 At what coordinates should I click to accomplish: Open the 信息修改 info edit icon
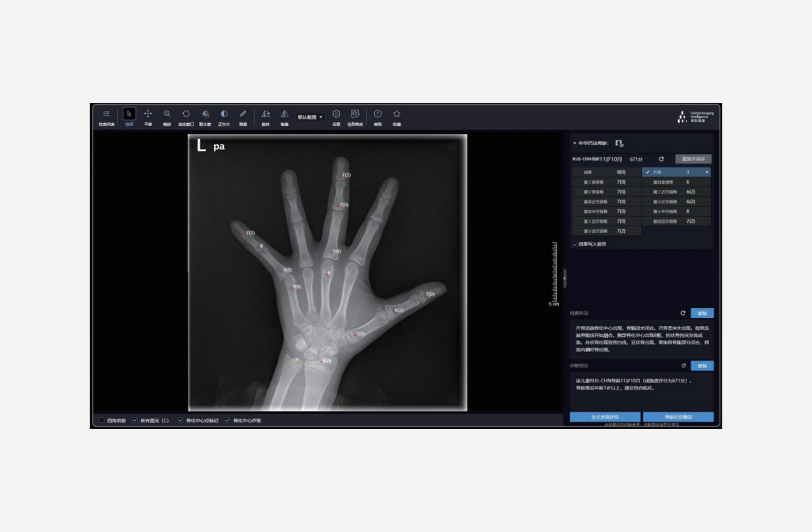(x=355, y=114)
